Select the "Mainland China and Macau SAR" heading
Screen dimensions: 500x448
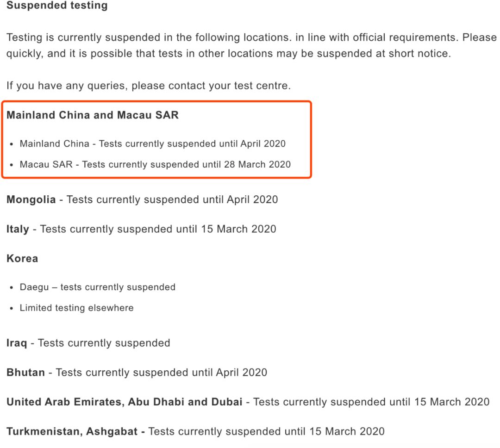point(93,115)
